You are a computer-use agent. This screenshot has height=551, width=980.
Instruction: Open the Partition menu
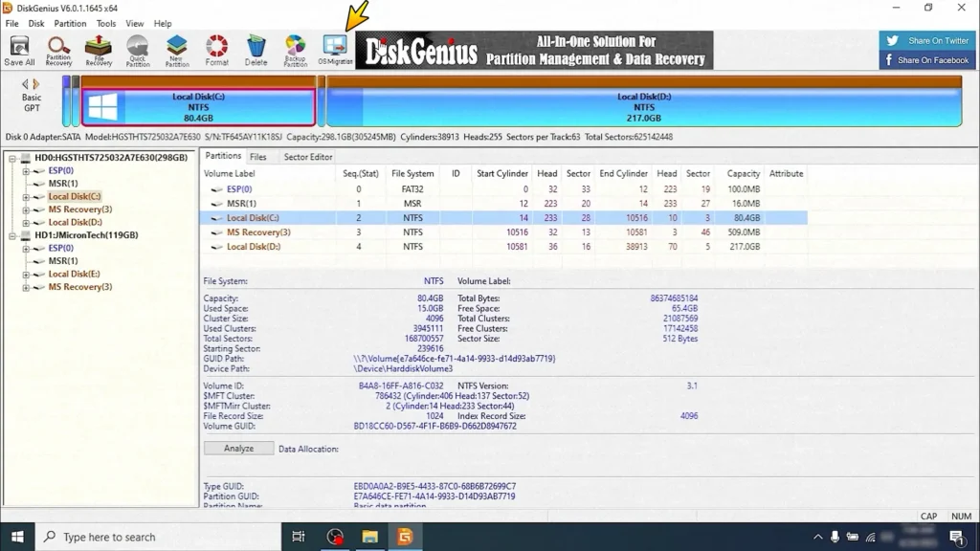[x=70, y=24]
